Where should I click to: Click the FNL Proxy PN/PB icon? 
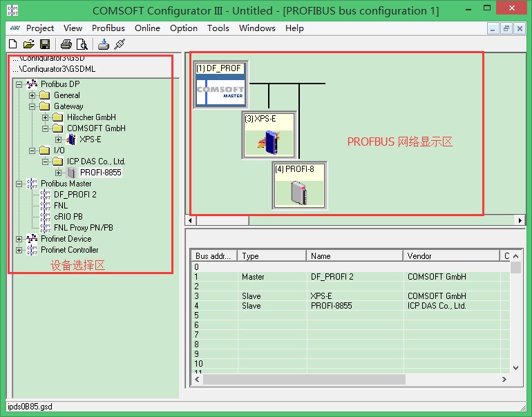pos(45,228)
